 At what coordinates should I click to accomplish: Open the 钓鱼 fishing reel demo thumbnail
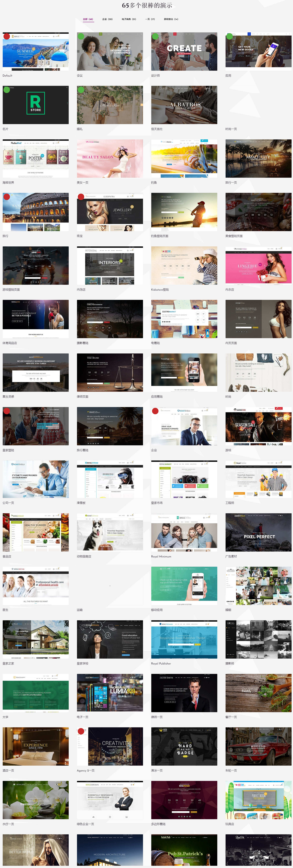[x=184, y=158]
